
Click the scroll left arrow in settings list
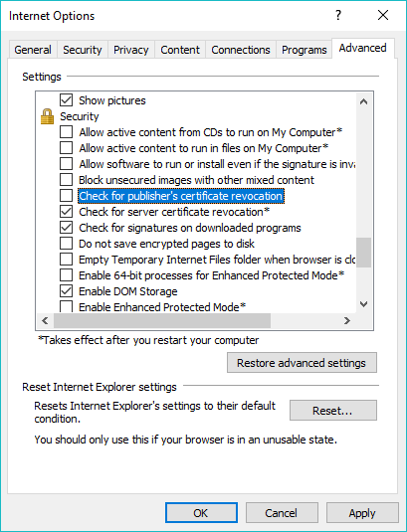click(x=45, y=320)
